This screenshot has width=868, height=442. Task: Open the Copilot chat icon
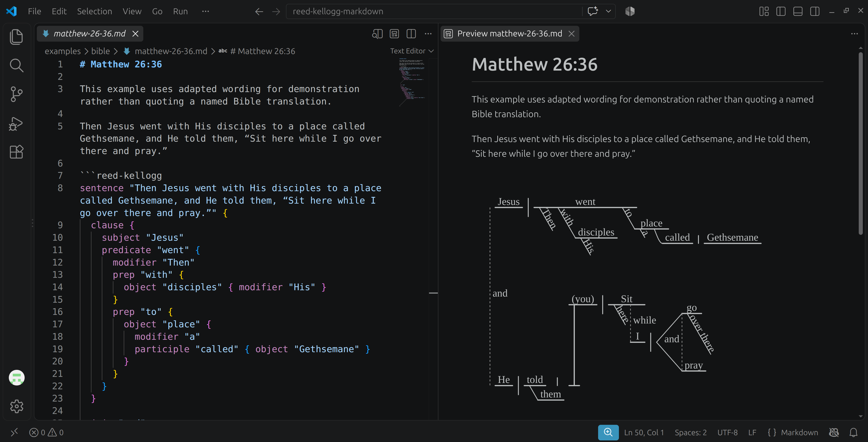pos(593,11)
